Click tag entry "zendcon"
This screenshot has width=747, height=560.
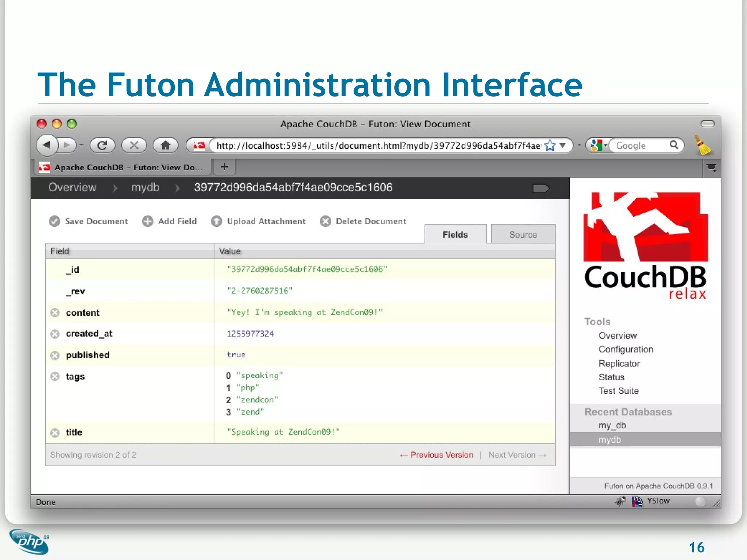click(x=257, y=400)
